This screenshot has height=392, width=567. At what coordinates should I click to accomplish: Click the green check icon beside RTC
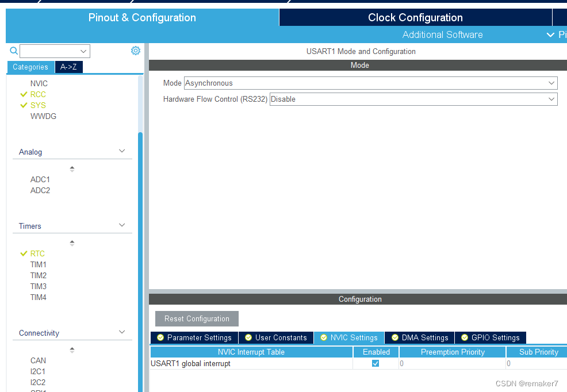click(24, 253)
